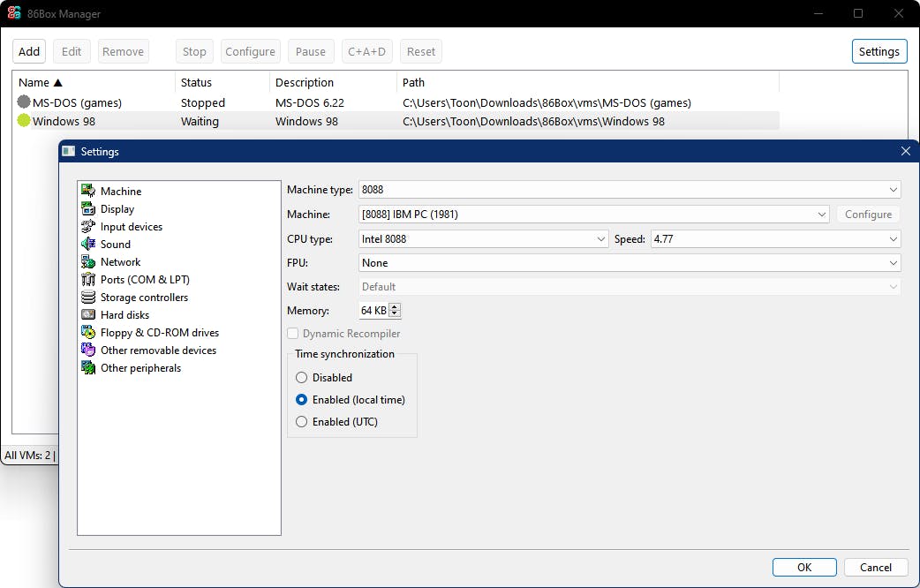The height and width of the screenshot is (588, 920).
Task: Click the Network category icon
Action: click(88, 261)
